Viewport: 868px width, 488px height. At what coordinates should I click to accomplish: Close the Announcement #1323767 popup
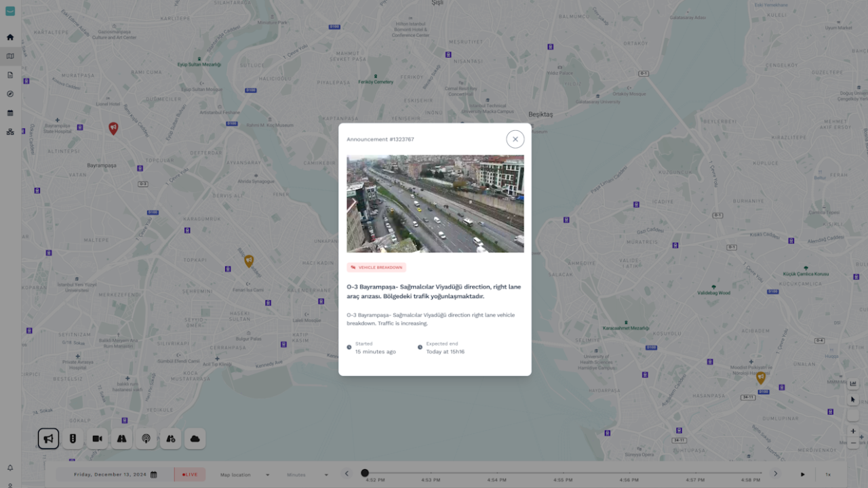(x=515, y=139)
